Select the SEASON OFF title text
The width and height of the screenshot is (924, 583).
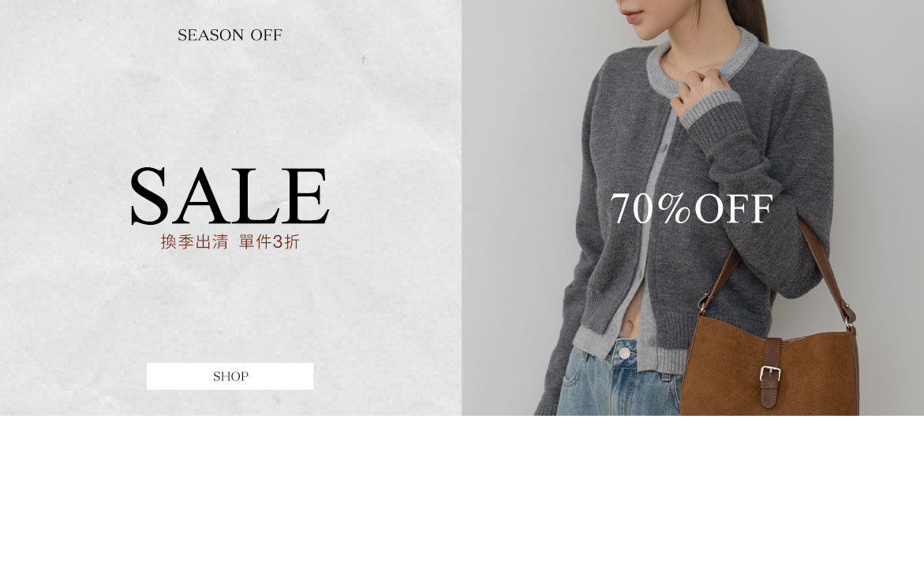[230, 36]
